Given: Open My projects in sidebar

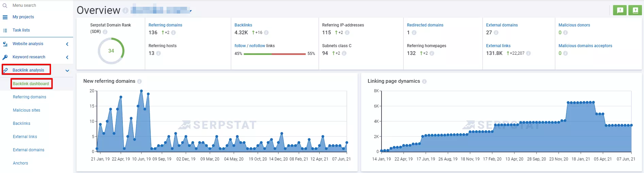Looking at the screenshot, I should (23, 17).
